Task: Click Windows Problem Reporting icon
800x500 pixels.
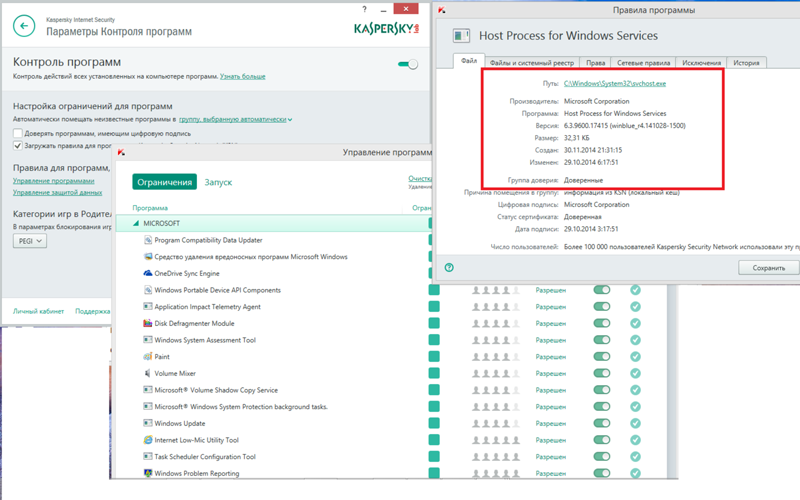Action: (x=148, y=473)
